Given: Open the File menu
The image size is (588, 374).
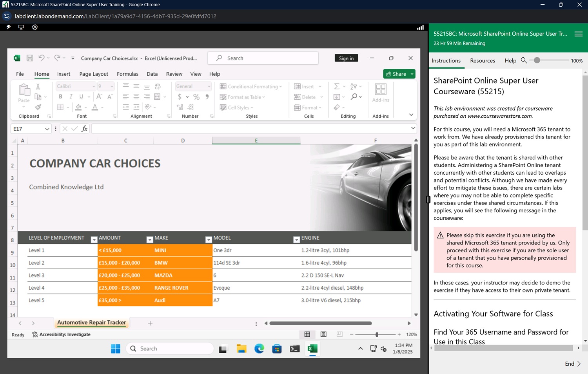Looking at the screenshot, I should [20, 74].
